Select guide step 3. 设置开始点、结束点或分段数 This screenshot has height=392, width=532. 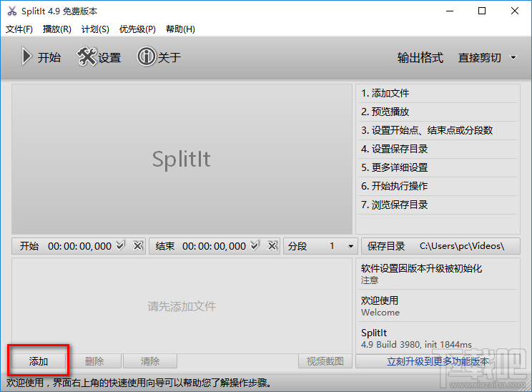coord(438,131)
